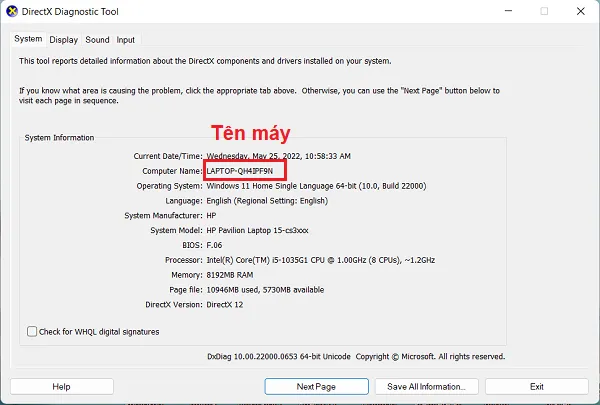600x405 pixels.
Task: Click the 8192MB RAM memory value
Action: (x=231, y=274)
